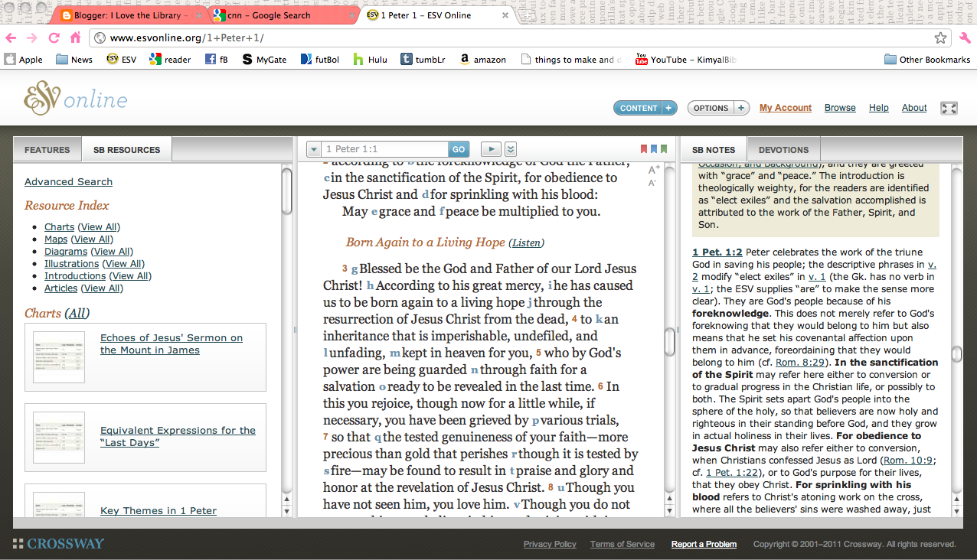
Task: Open the tumbLr bookmark
Action: (423, 59)
